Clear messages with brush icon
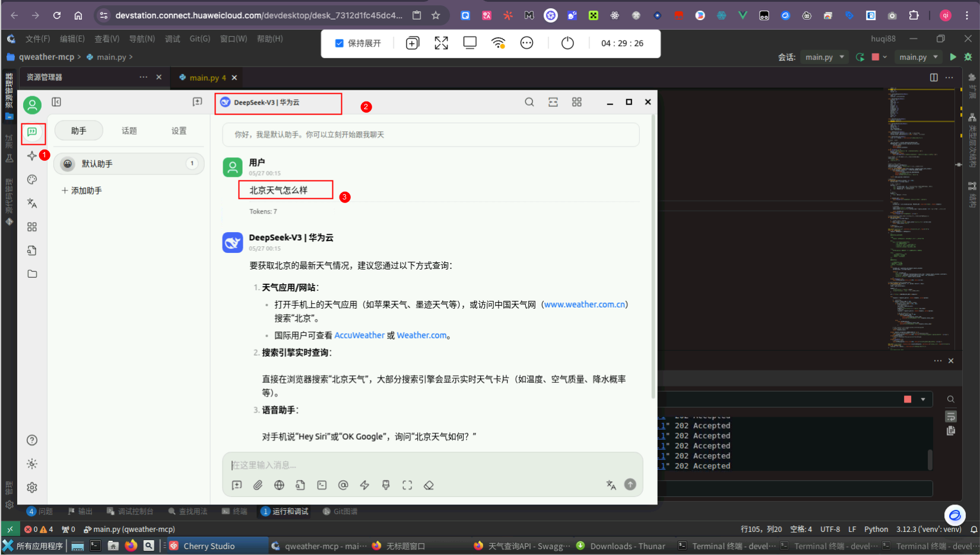The height and width of the screenshot is (555, 980). click(x=386, y=485)
